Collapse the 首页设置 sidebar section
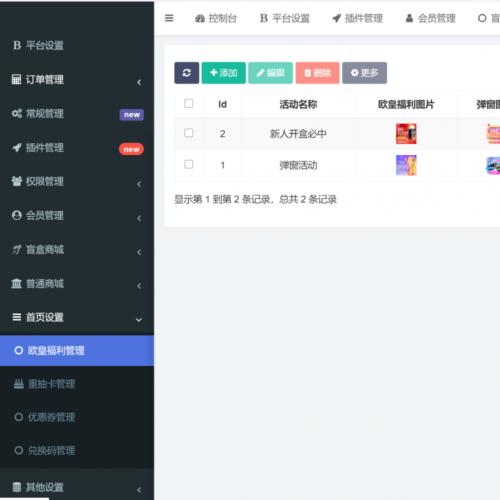Screen dimensions: 500x500 point(139,320)
